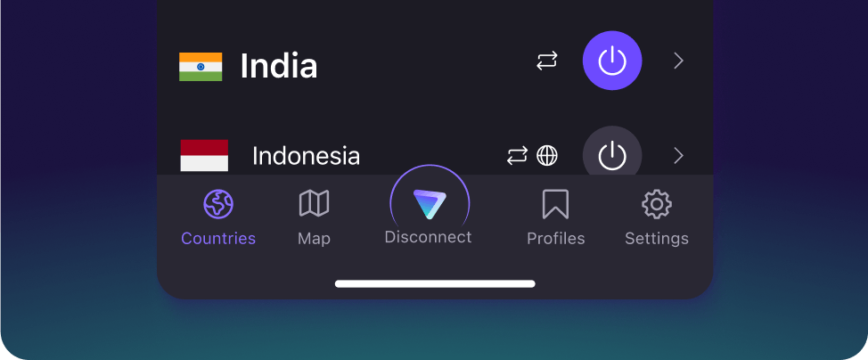Open the Profiles tab label
868x360 pixels.
click(x=556, y=239)
